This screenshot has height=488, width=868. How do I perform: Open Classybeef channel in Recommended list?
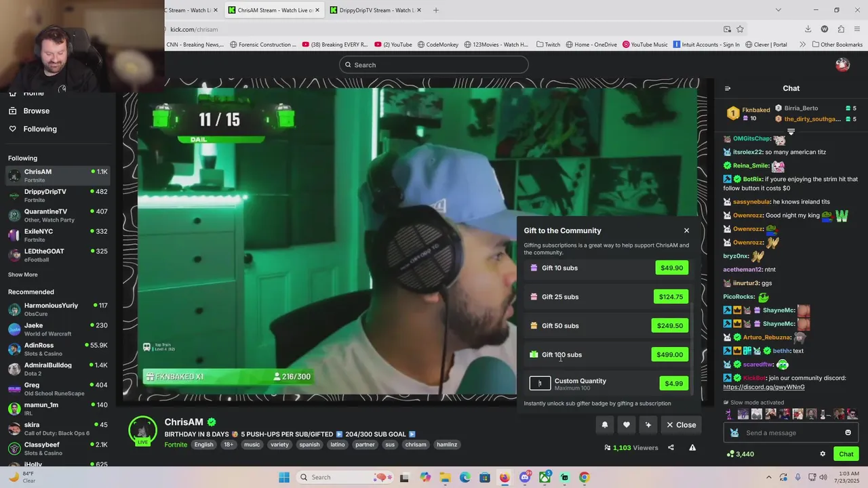[57, 448]
